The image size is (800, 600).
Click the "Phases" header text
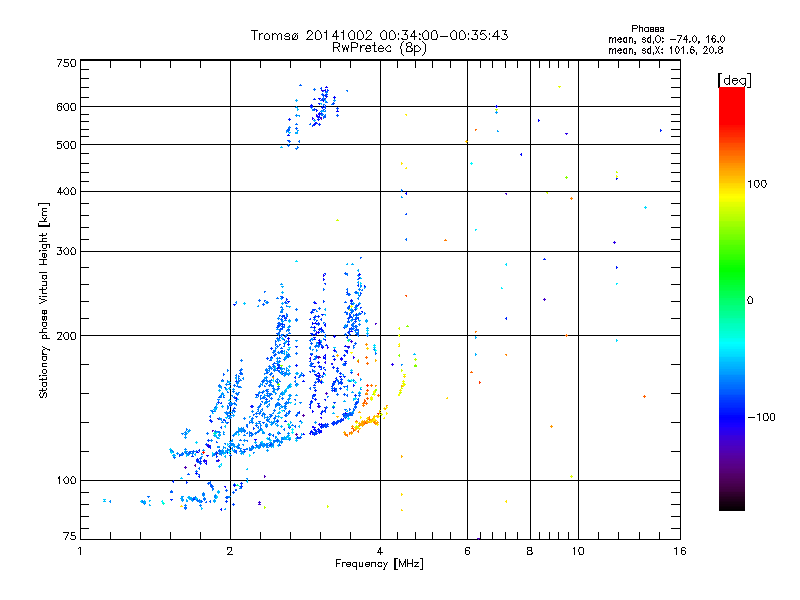click(647, 29)
